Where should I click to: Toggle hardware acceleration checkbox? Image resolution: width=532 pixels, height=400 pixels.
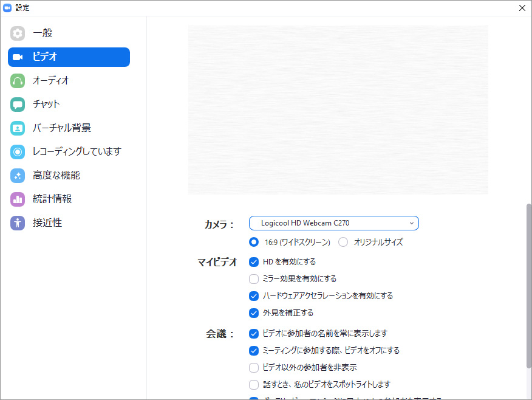pyautogui.click(x=254, y=296)
